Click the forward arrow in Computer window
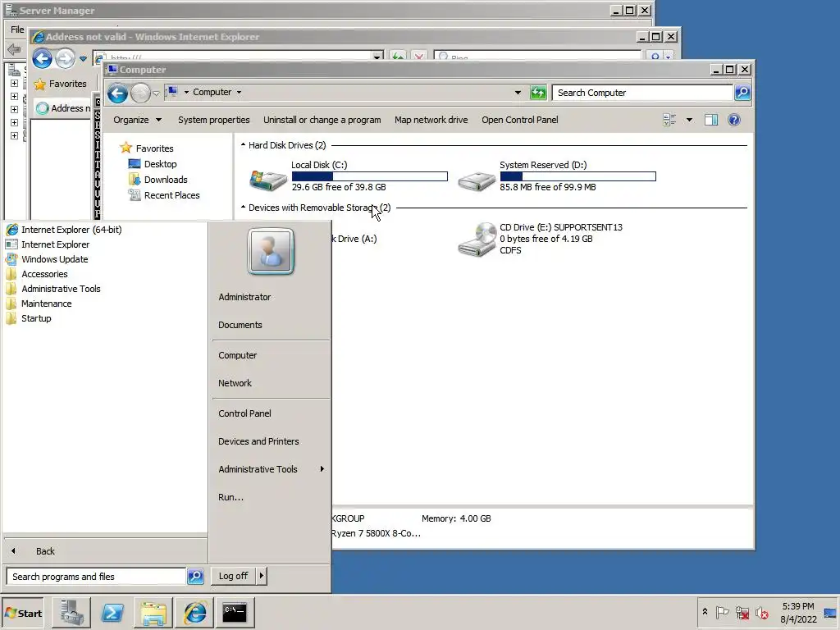The image size is (840, 630). [x=140, y=94]
